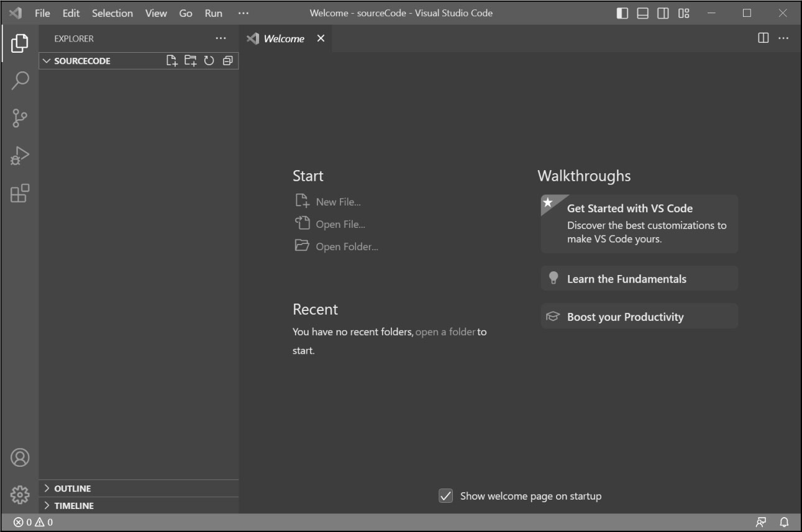Click the New Folder icon in SOURCECODE header
802x532 pixels.
191,61
